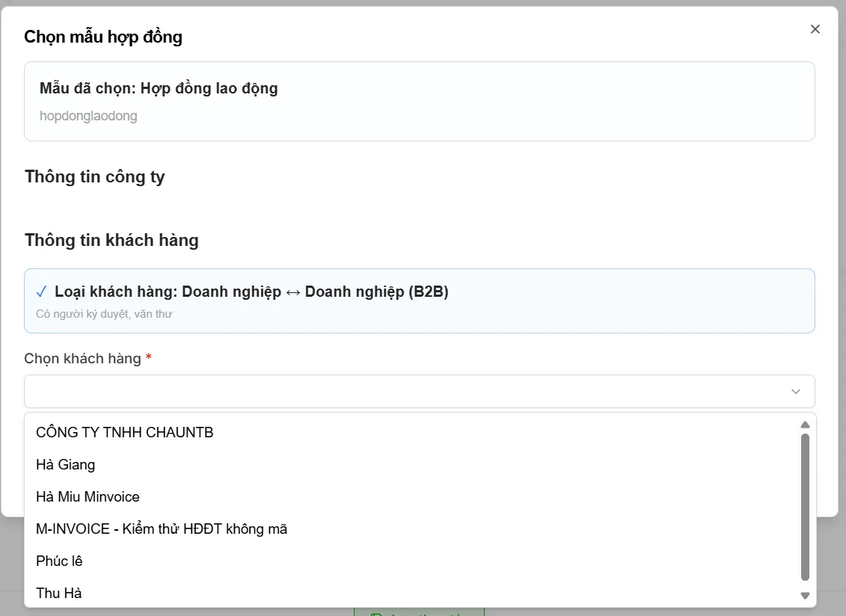Click the Chọn mẫu hợp đồng dialog title
This screenshot has width=846, height=616.
coord(103,37)
